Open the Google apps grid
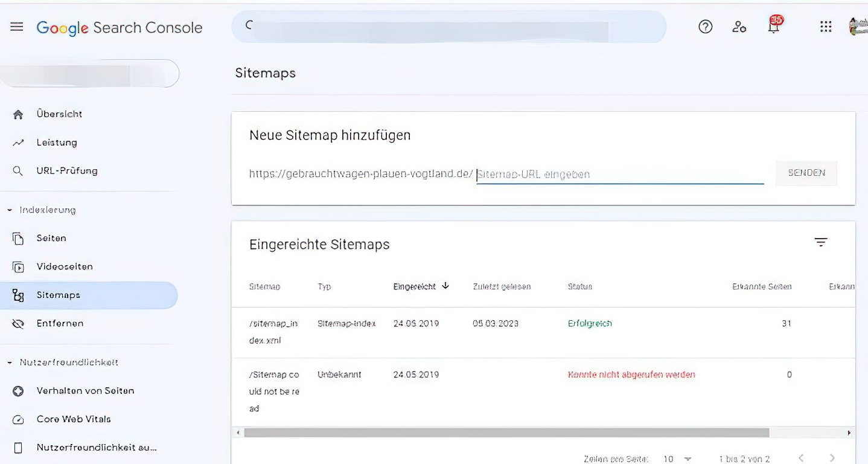The height and width of the screenshot is (464, 868). 826,26
